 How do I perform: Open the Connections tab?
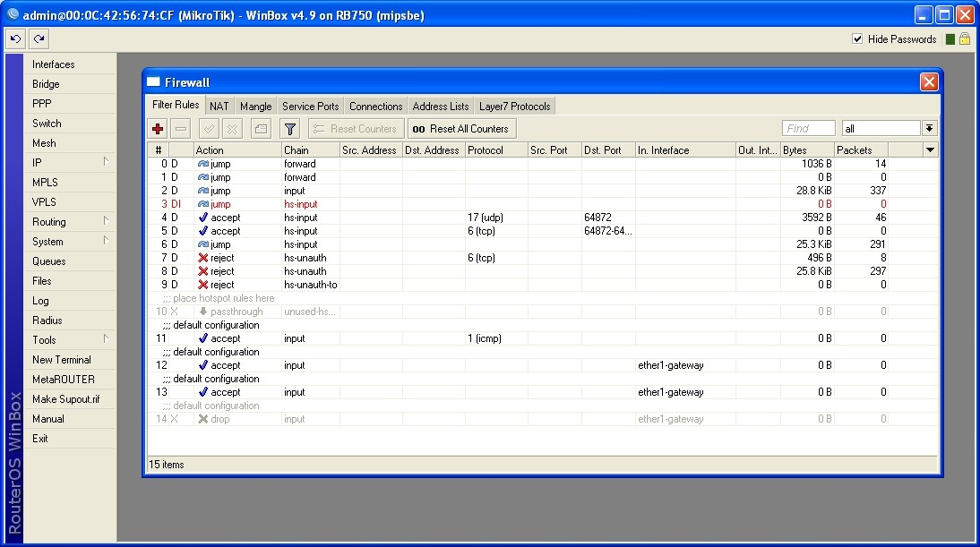[x=375, y=107]
